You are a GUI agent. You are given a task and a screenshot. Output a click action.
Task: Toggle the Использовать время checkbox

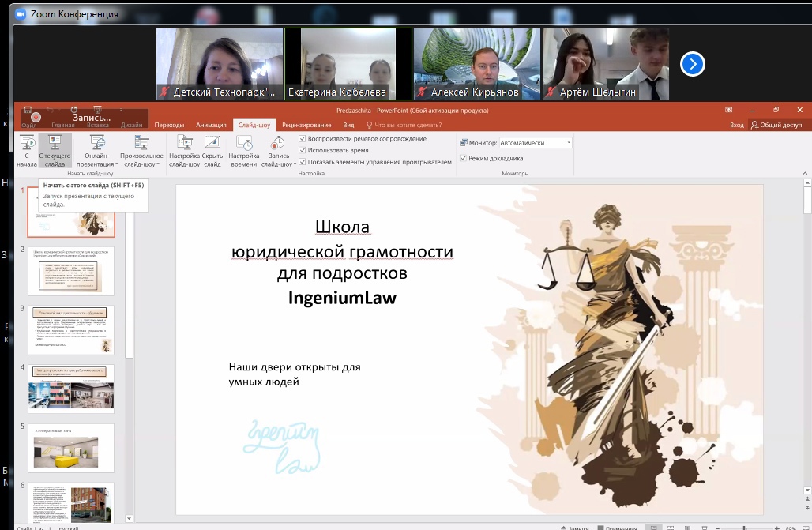pyautogui.click(x=303, y=150)
